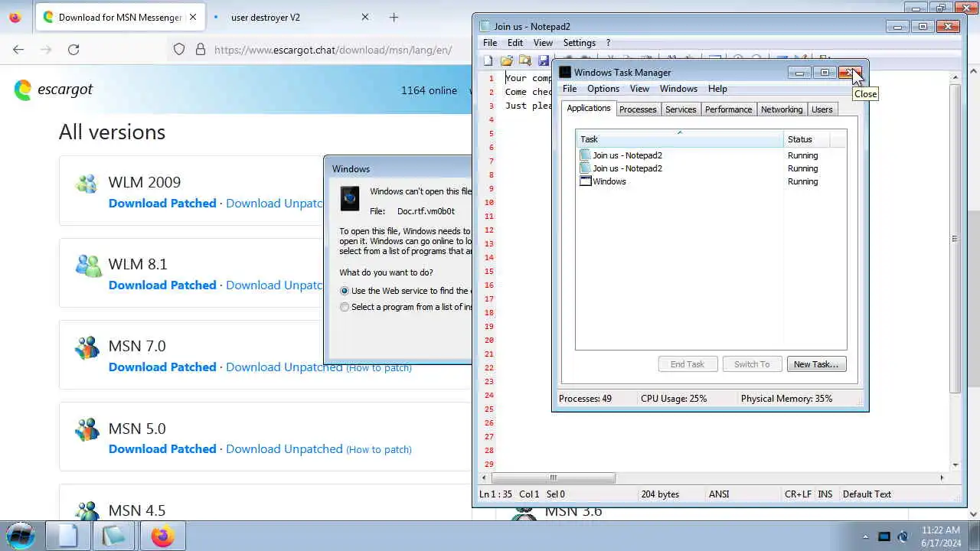Open Notepad2 File menu
This screenshot has width=980, height=551.
[x=490, y=43]
